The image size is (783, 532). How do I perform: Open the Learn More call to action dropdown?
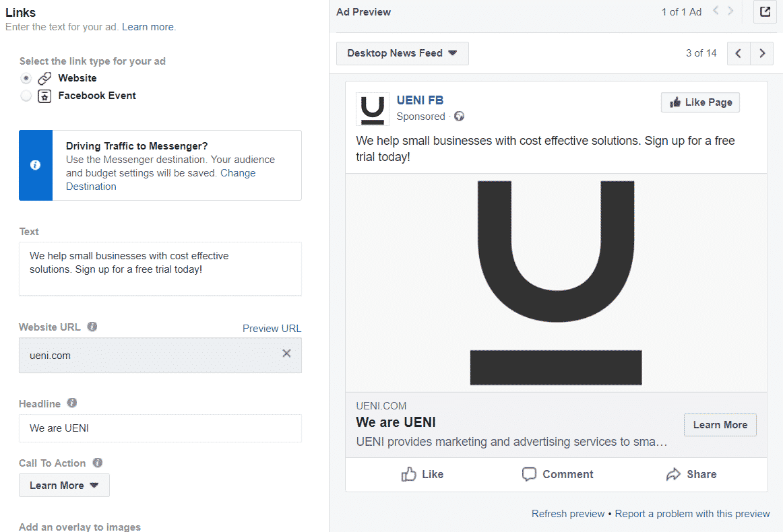coord(65,485)
